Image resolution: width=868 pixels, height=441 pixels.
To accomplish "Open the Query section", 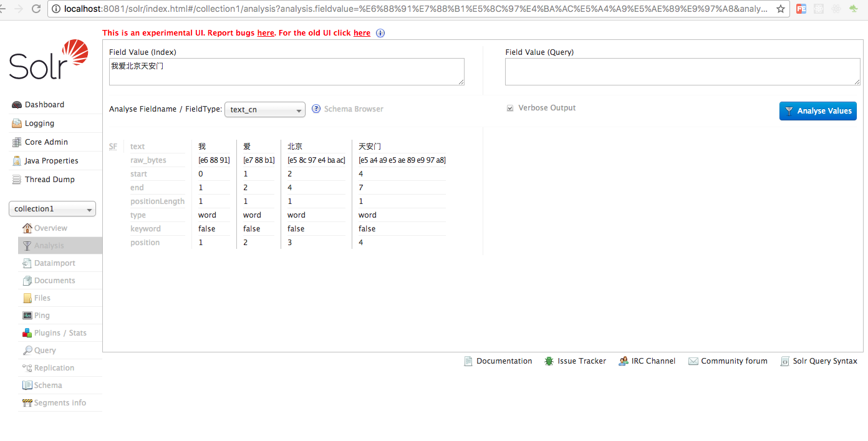I will [45, 351].
